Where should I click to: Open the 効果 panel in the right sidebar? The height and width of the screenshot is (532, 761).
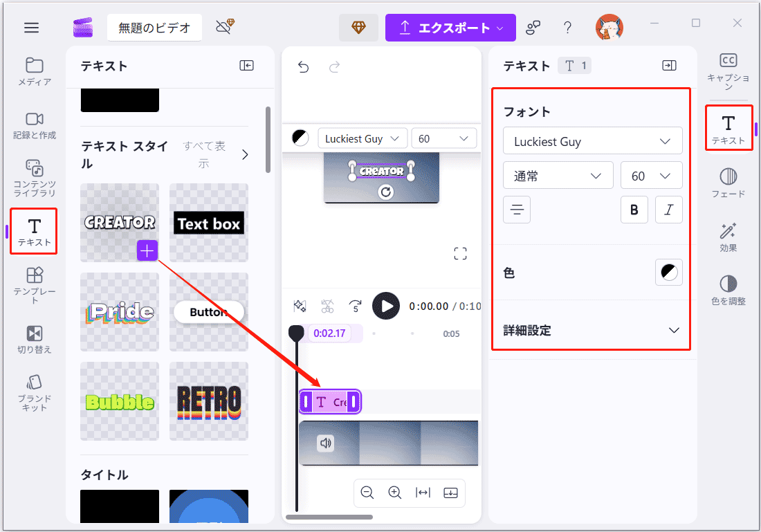tap(728, 235)
